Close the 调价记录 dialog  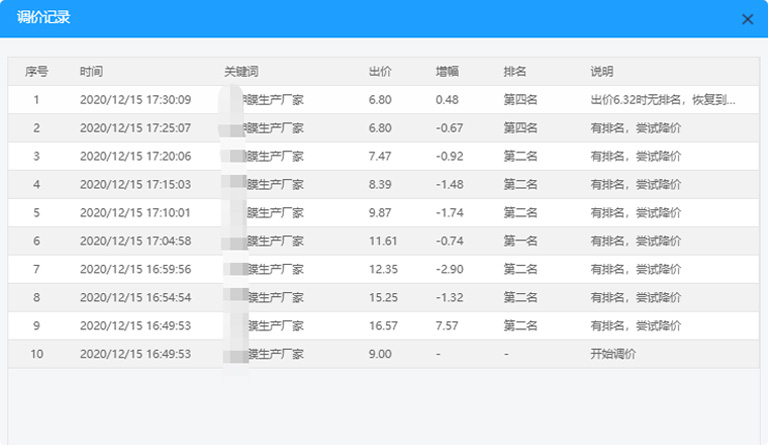coord(747,19)
